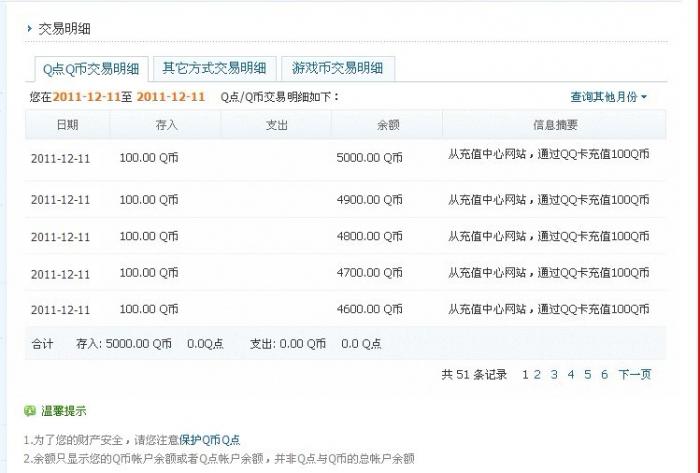Click the date in the 5000.00 balance row

click(60, 159)
